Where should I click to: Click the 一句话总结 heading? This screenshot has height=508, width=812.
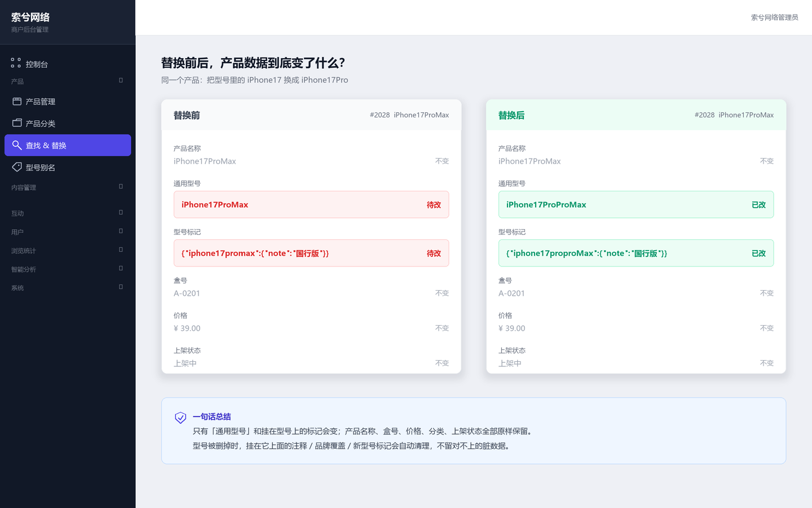click(x=212, y=417)
